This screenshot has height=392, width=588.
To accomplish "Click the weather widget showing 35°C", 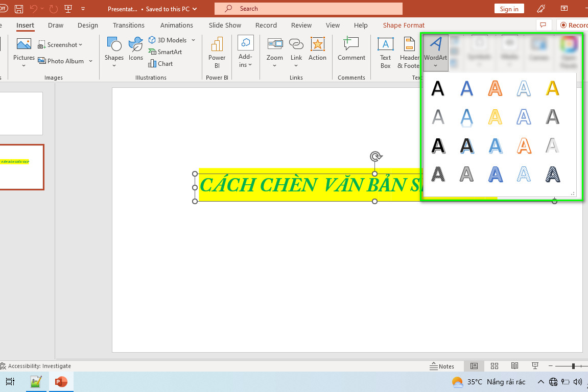I will point(488,382).
